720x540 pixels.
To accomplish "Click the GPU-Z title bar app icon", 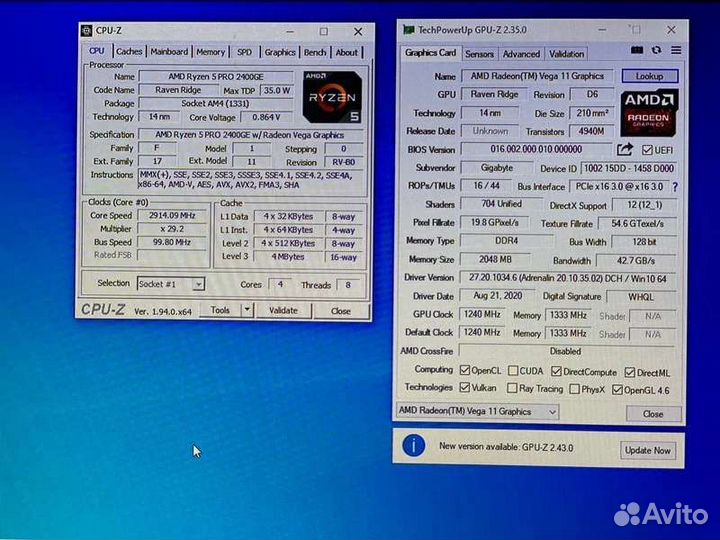I will (408, 30).
